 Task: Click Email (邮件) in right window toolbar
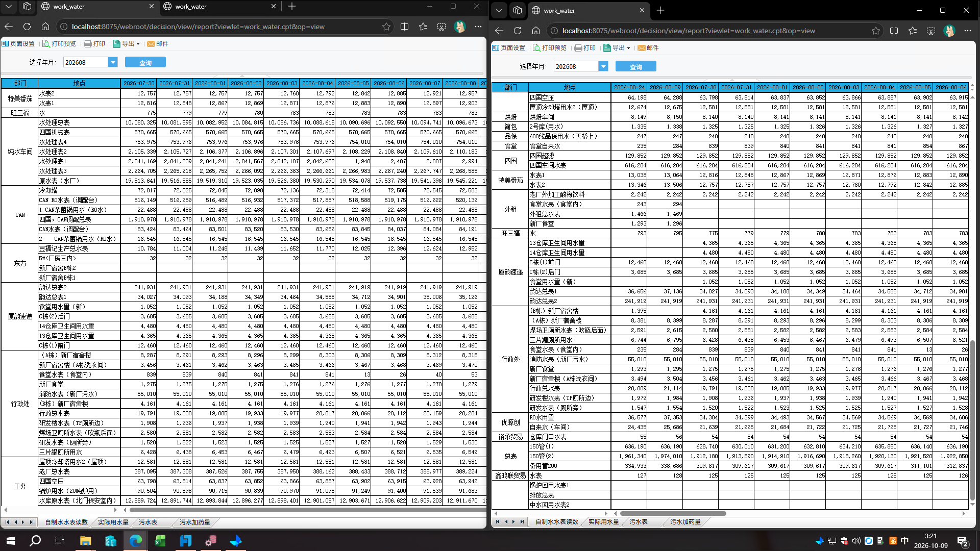pos(648,48)
